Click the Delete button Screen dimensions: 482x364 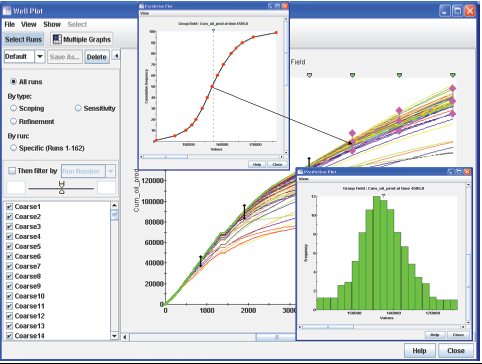coord(97,57)
